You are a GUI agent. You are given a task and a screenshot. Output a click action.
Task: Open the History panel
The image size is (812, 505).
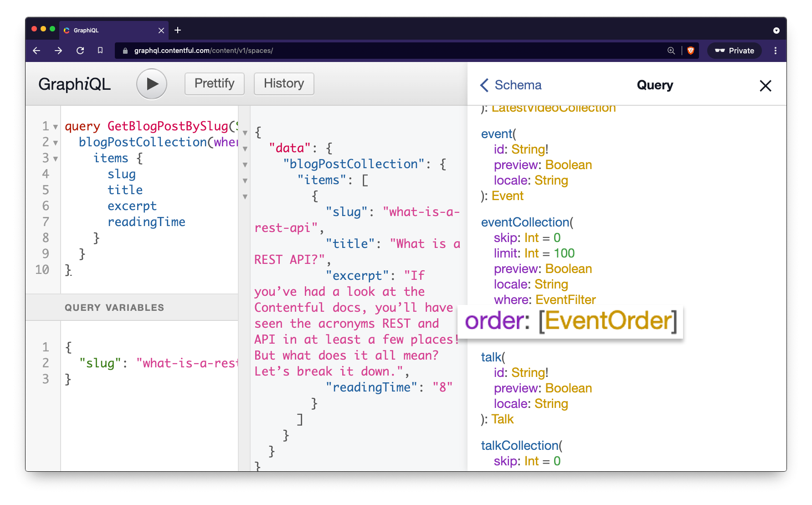click(x=284, y=84)
